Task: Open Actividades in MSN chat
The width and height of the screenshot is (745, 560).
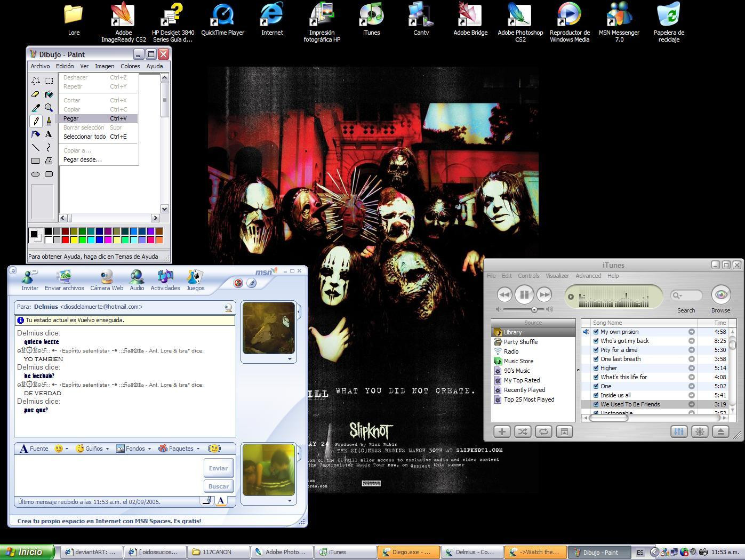Action: (165, 281)
